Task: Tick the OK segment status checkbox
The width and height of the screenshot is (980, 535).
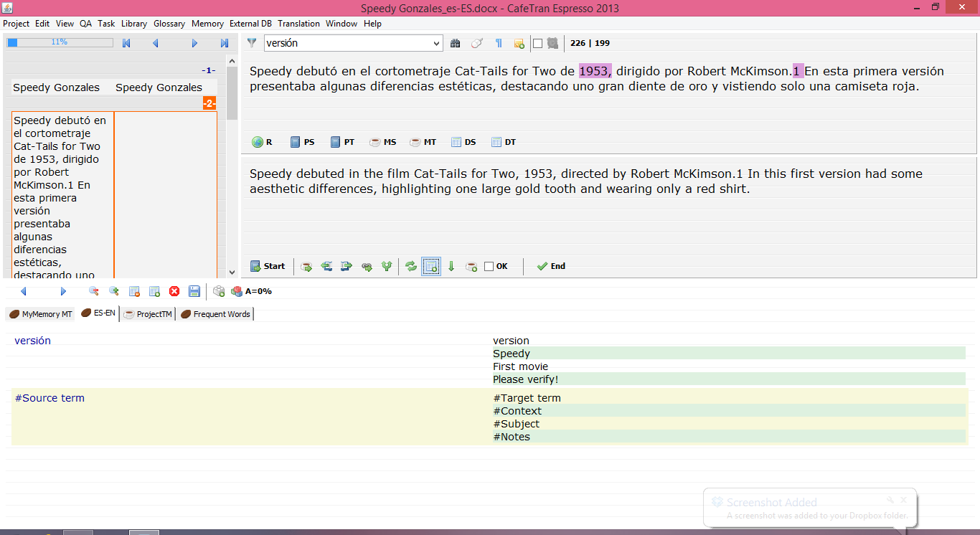Action: pyautogui.click(x=489, y=266)
